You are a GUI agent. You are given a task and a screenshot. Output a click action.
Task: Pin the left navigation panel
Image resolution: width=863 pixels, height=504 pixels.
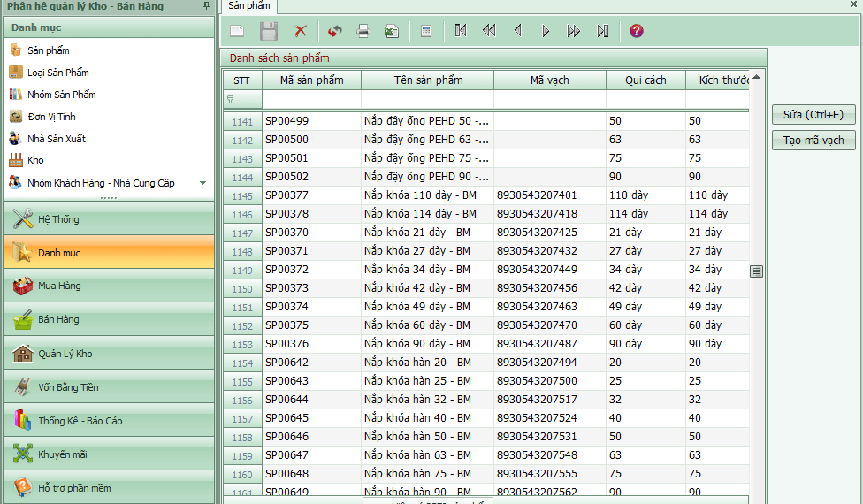pos(206,6)
